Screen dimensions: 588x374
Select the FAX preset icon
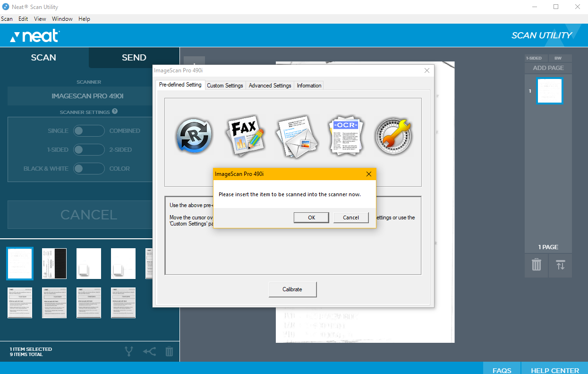[x=245, y=136]
